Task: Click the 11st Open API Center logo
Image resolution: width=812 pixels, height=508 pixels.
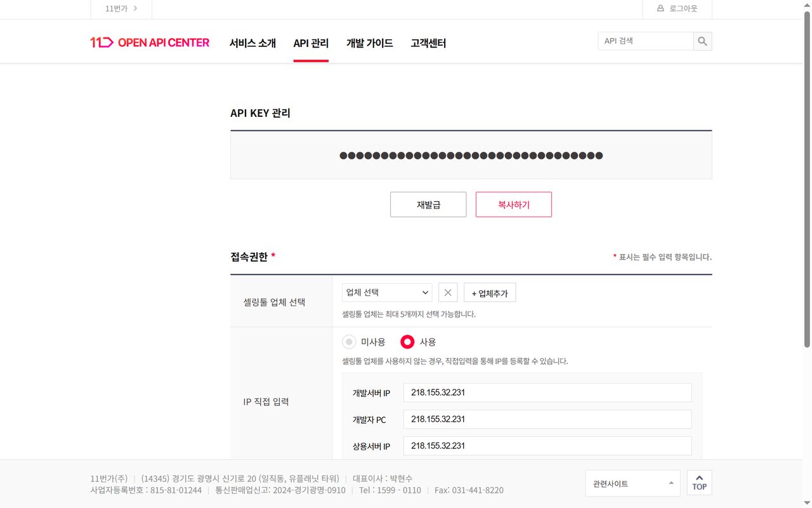Action: pos(150,43)
